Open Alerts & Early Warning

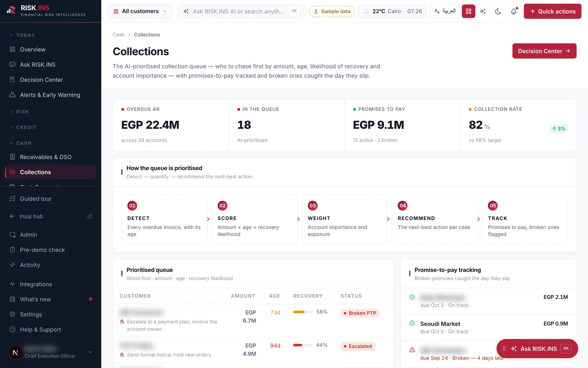coord(51,95)
